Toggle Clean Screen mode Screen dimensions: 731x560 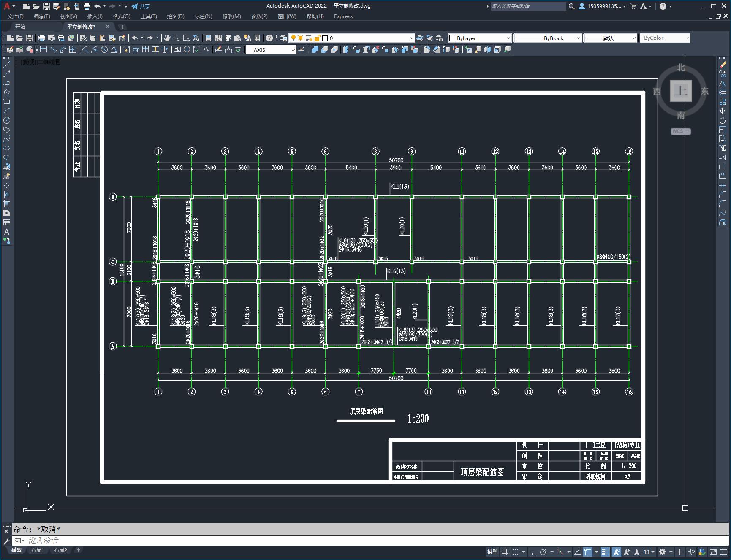click(x=713, y=552)
